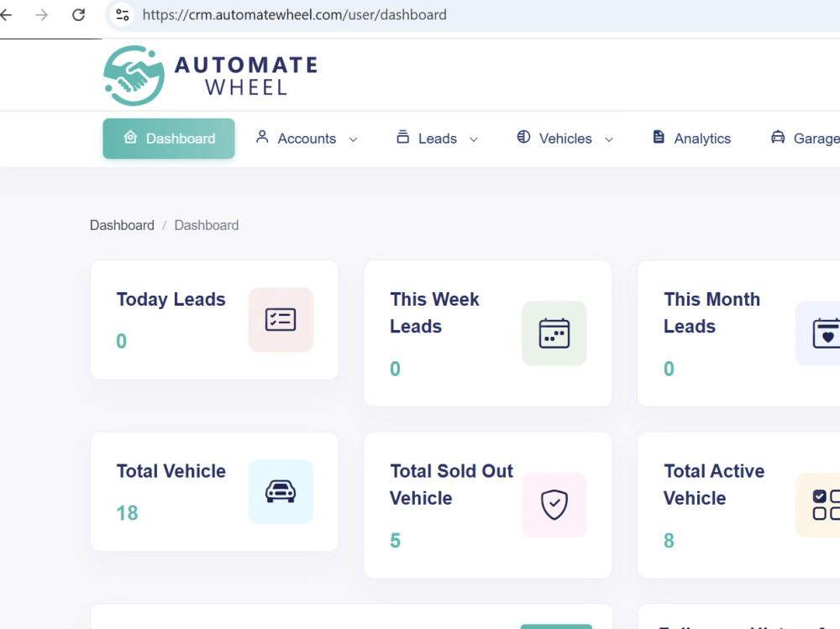Viewport: 840px width, 629px height.
Task: Click the active vehicle count 8
Action: (x=669, y=541)
